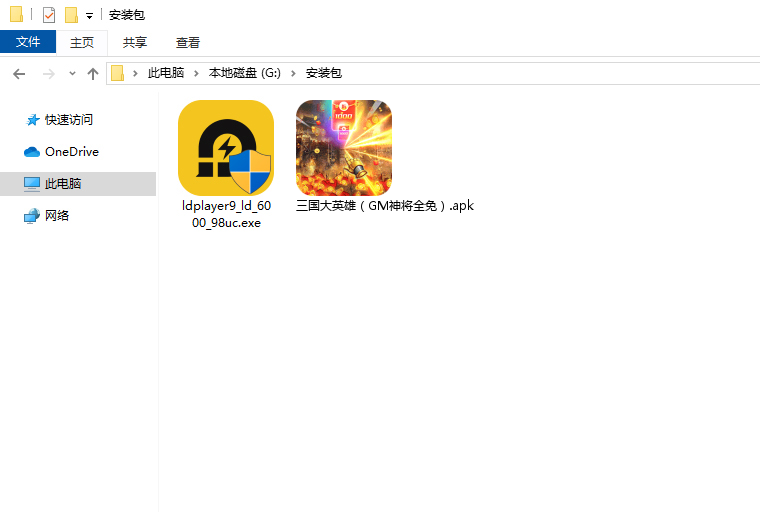Screen dimensions: 760x512
Task: Click 安装包 in the address path
Action: tap(324, 73)
